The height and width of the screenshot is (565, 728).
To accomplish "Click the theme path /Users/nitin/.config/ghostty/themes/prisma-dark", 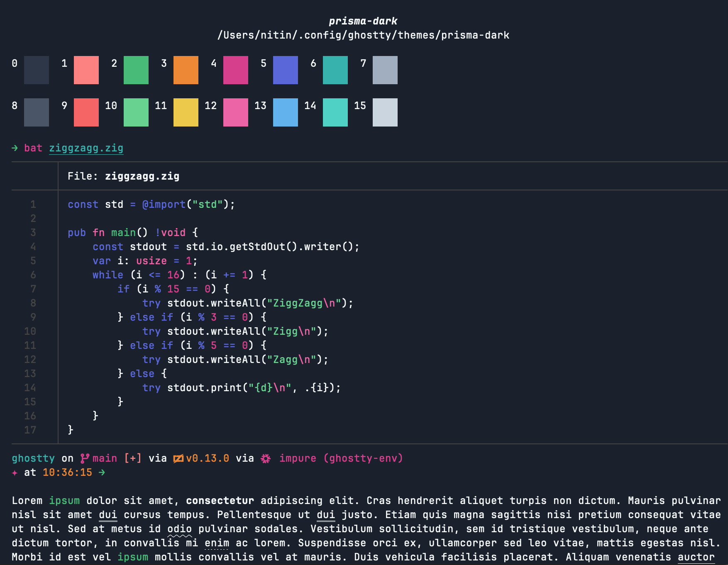I will pyautogui.click(x=363, y=35).
